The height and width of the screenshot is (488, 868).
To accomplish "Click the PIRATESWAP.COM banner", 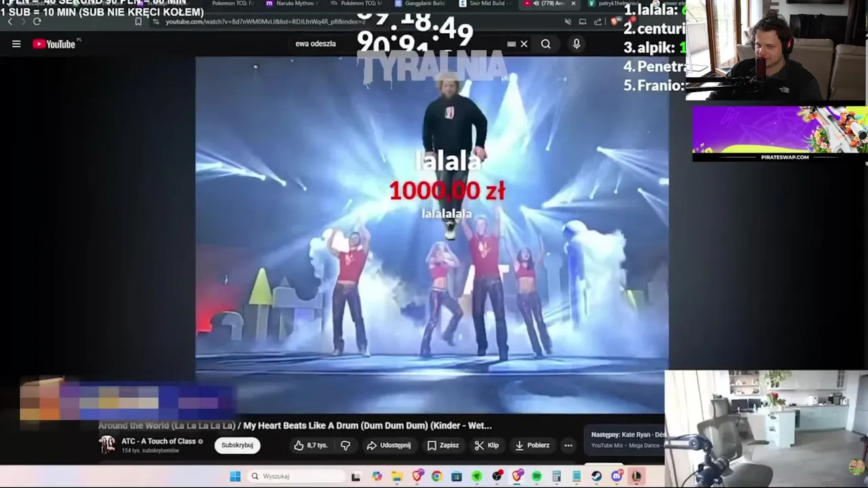I will [780, 134].
